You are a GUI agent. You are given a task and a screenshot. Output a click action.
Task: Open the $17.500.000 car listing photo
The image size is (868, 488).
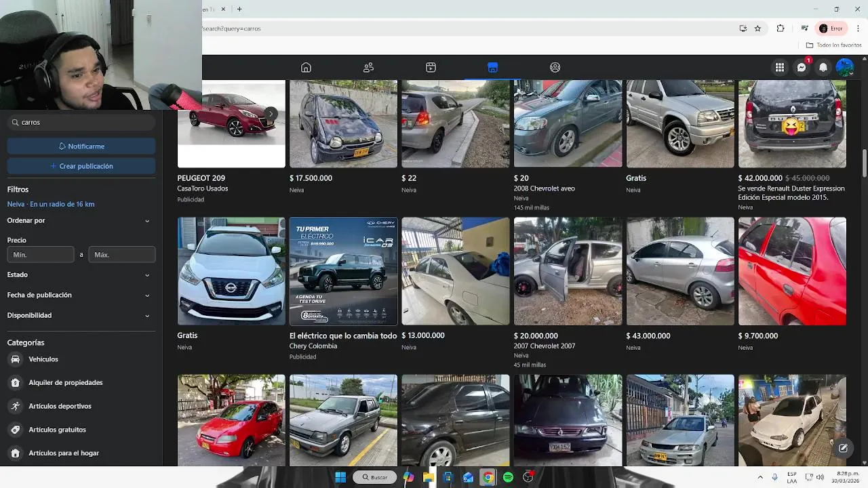pos(343,123)
